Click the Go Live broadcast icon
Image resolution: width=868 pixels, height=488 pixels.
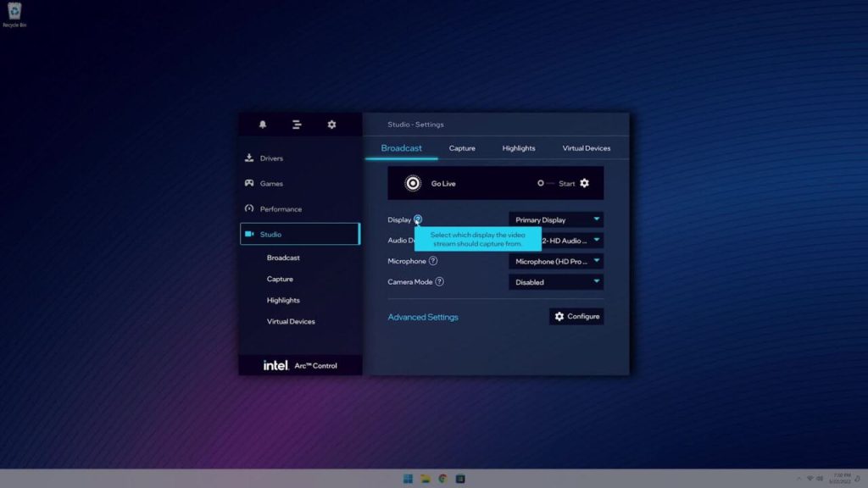pos(413,183)
